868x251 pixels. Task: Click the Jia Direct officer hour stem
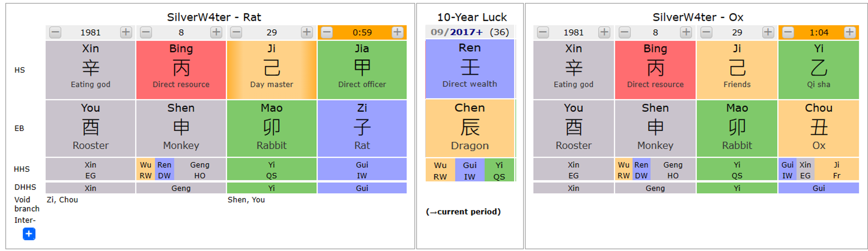coord(362,69)
